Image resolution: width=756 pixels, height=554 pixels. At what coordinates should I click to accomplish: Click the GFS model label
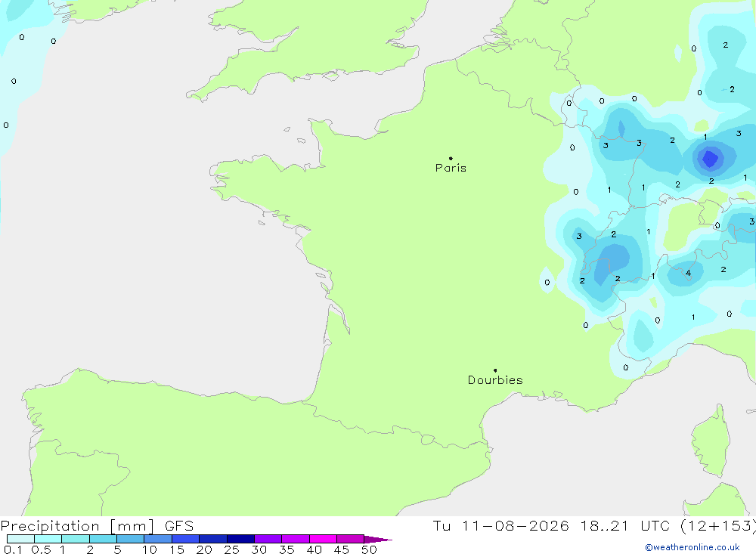[x=179, y=526]
